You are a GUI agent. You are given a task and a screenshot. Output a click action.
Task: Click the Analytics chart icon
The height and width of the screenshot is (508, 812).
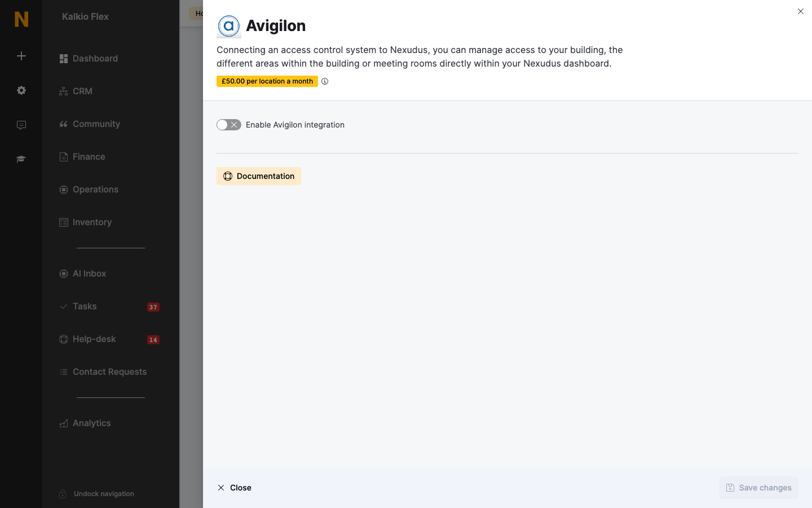(64, 423)
